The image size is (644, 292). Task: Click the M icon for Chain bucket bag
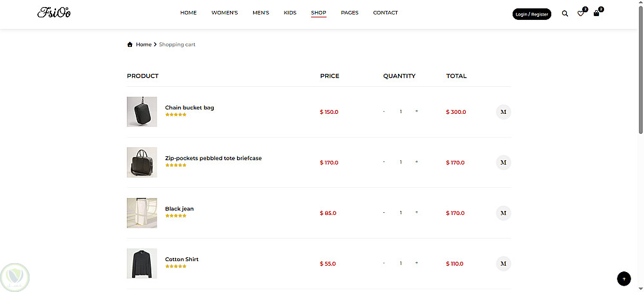[504, 112]
